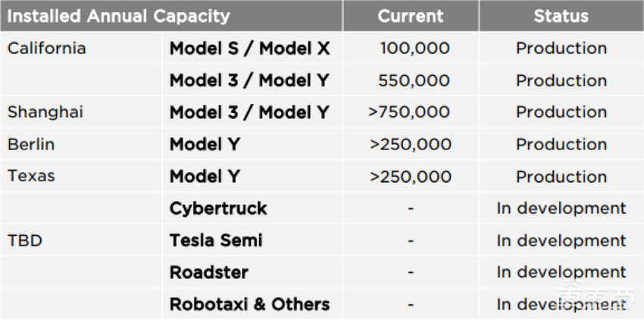Select the Cybertruck model cell
Screen dimensions: 644x320
(x=218, y=209)
